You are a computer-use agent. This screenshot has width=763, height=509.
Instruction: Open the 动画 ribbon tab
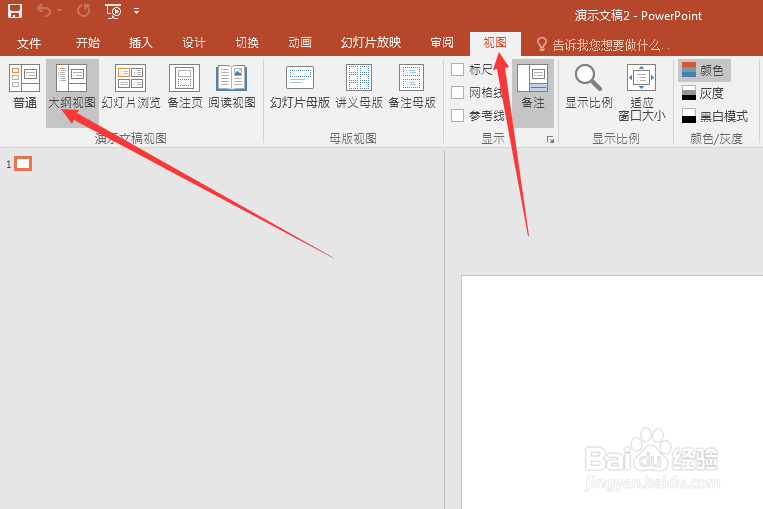pyautogui.click(x=300, y=43)
